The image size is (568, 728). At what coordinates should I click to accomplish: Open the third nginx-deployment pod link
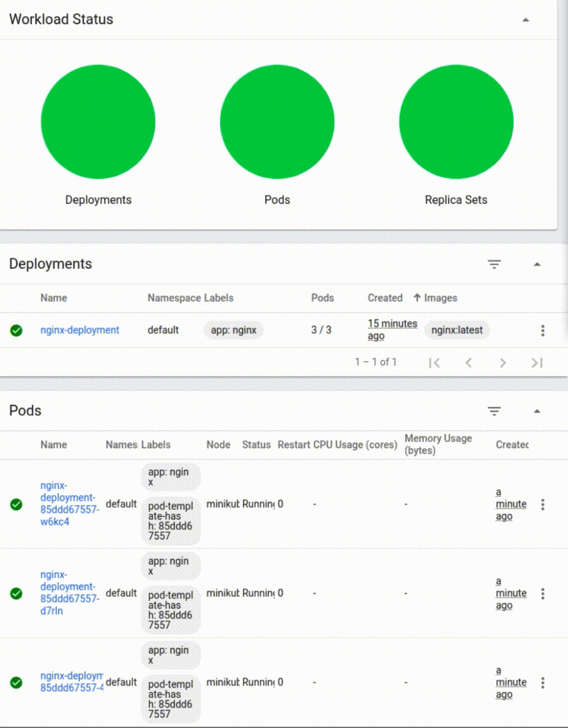click(x=71, y=682)
